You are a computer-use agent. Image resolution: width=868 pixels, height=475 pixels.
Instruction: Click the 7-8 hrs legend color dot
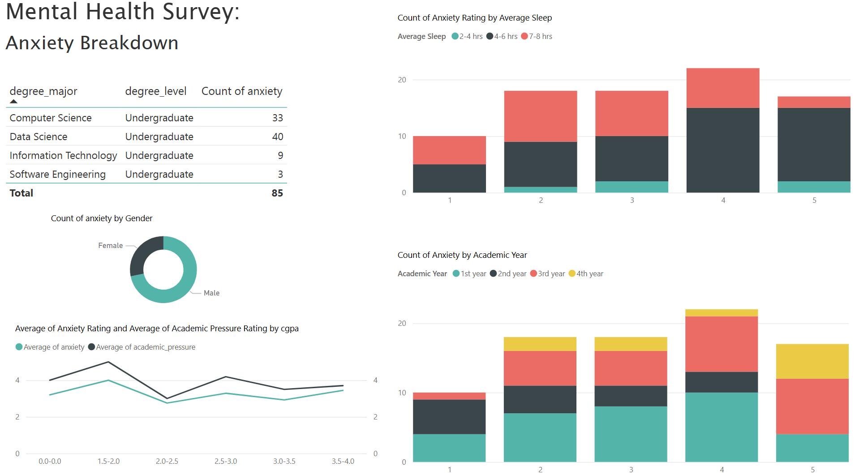click(x=524, y=36)
